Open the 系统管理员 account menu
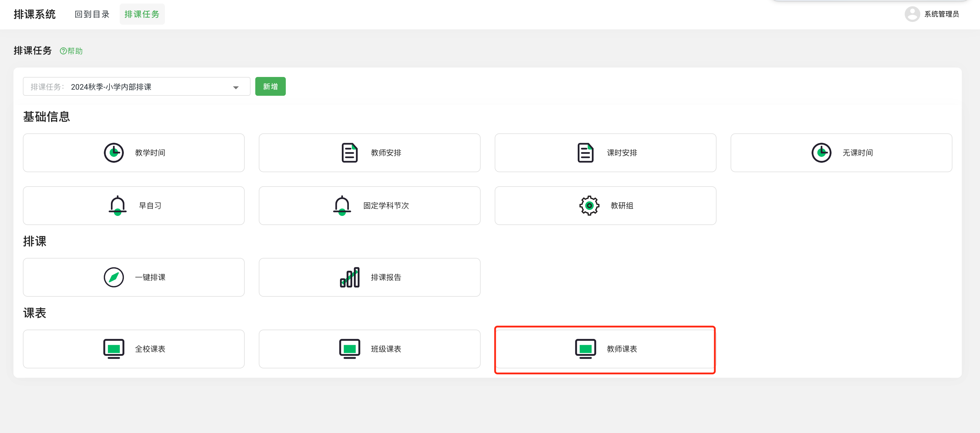This screenshot has height=433, width=980. [941, 14]
